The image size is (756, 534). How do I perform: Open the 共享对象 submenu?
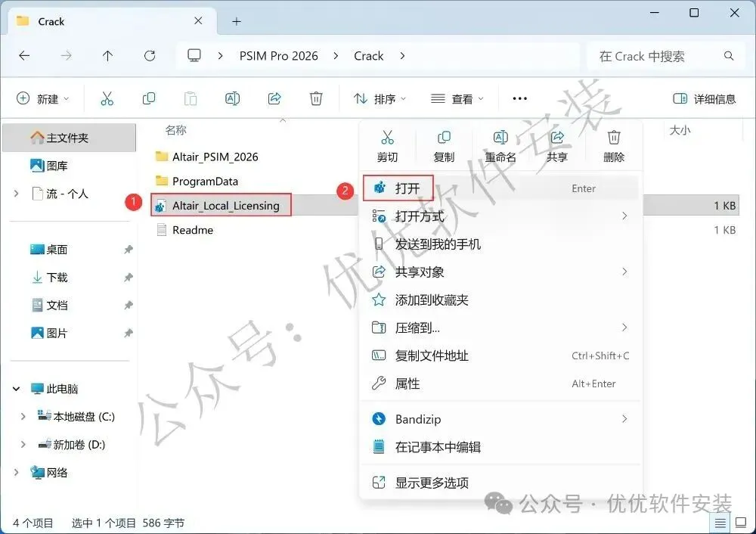coord(501,272)
